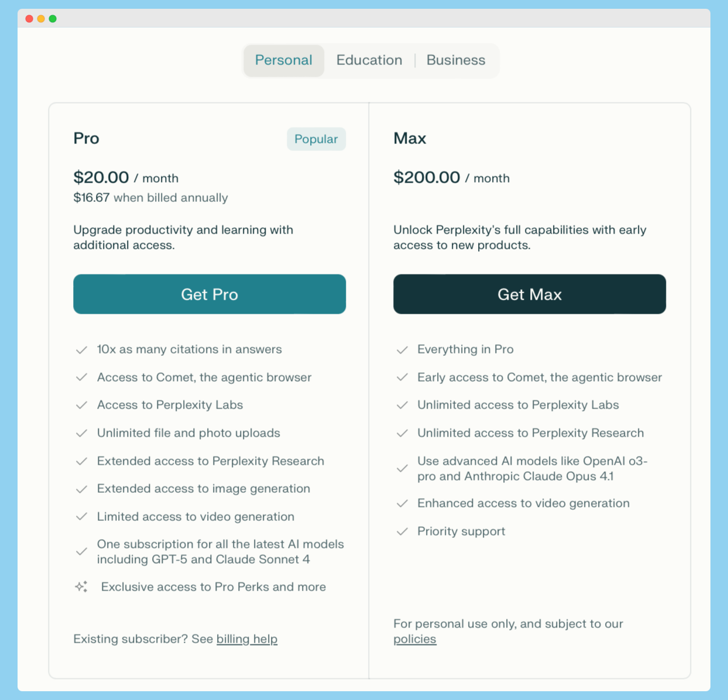Open the Education plans tab

369,60
